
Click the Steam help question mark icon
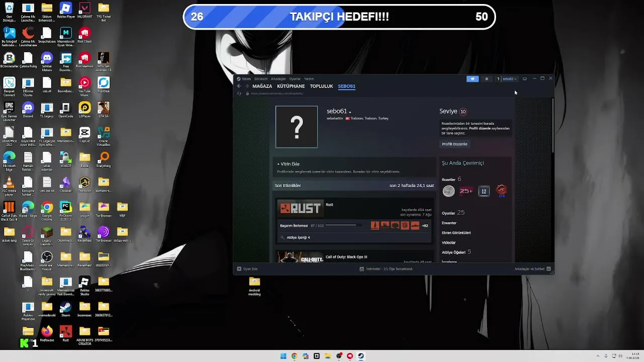click(498, 79)
